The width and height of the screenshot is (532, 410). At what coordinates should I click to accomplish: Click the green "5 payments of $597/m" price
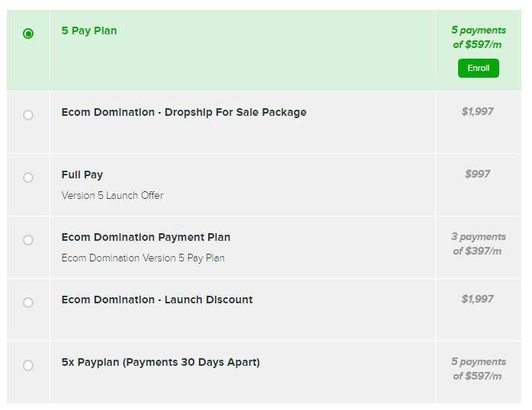coord(478,37)
